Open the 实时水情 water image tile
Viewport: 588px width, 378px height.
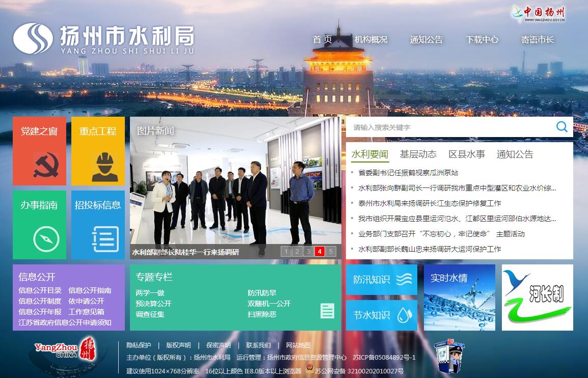[460, 298]
